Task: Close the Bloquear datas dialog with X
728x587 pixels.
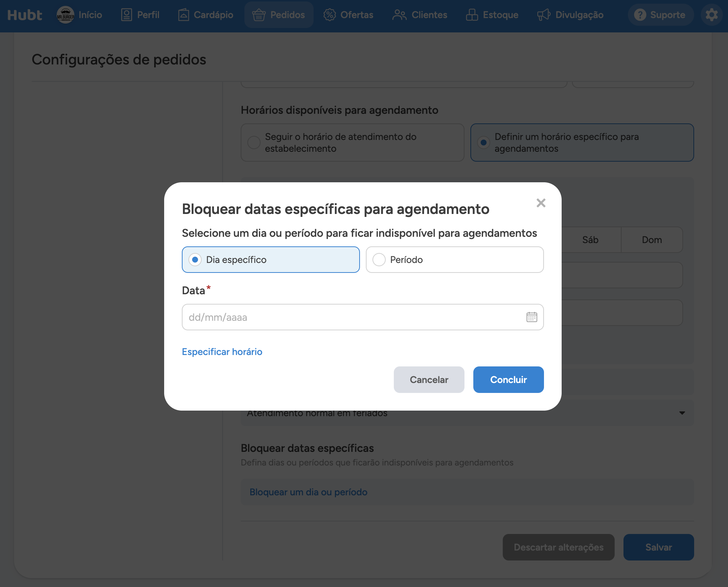Action: 541,203
